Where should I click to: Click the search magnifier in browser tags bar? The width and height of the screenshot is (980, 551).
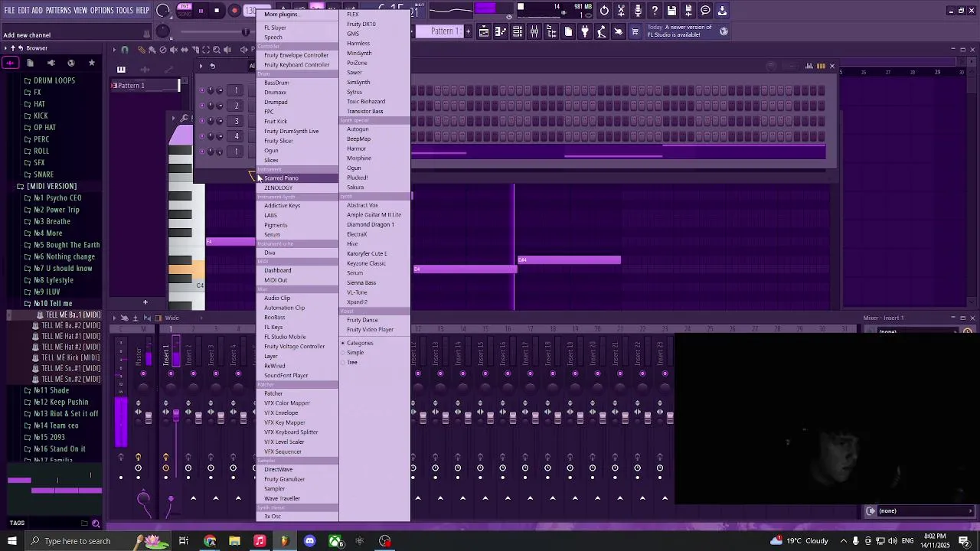coord(96,523)
